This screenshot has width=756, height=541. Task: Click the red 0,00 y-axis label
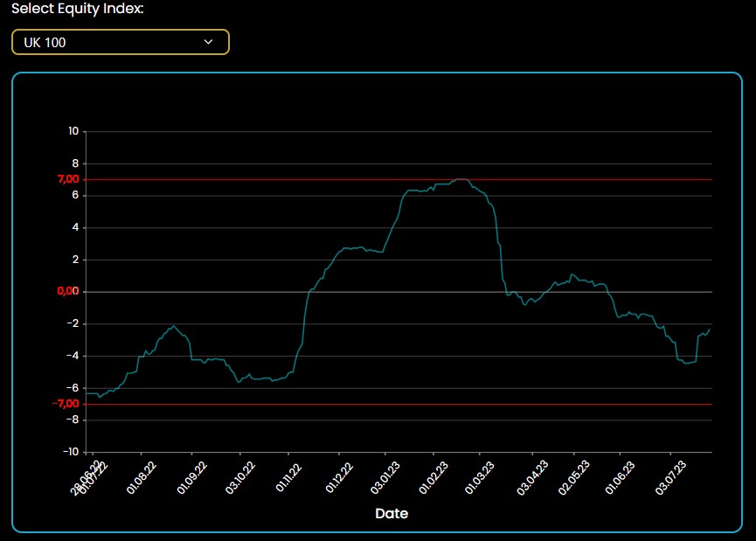click(x=67, y=291)
